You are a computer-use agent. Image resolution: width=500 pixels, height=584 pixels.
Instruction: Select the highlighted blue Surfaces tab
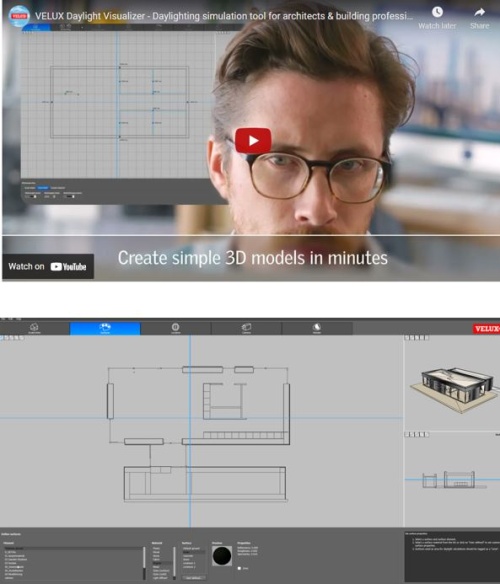(x=105, y=328)
